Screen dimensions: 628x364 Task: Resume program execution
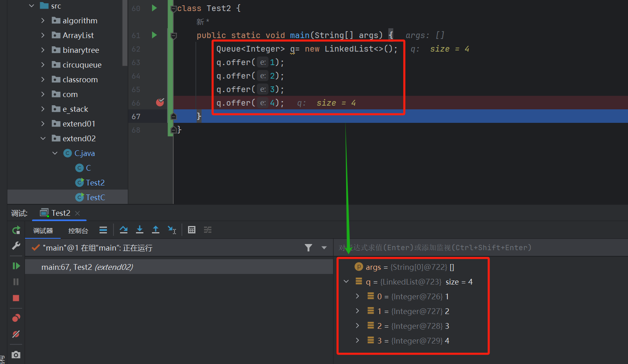[16, 266]
